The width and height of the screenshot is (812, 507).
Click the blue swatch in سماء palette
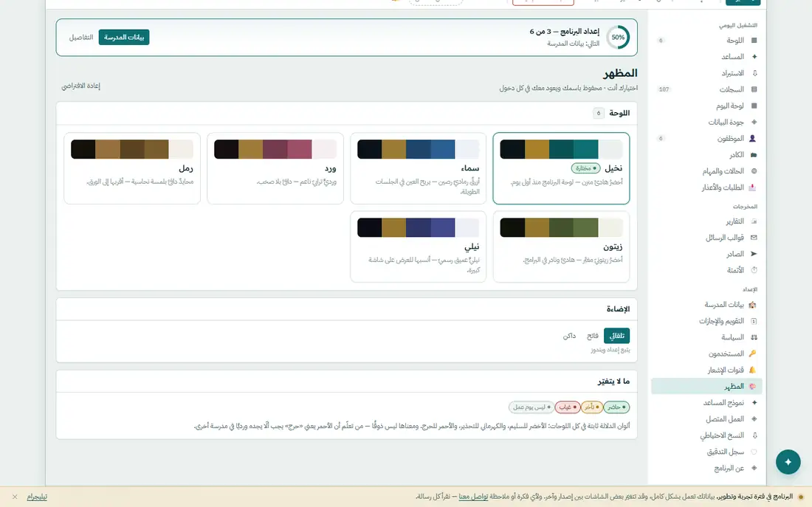(x=442, y=149)
